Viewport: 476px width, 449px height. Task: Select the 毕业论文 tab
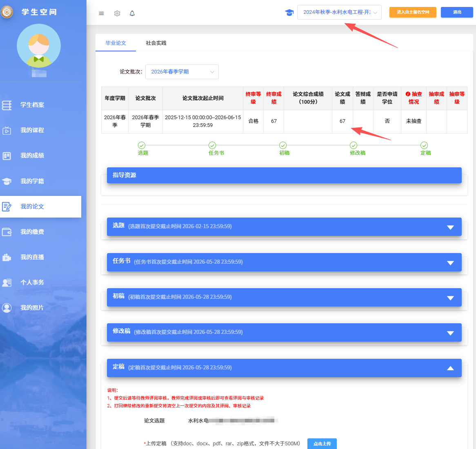click(x=116, y=43)
